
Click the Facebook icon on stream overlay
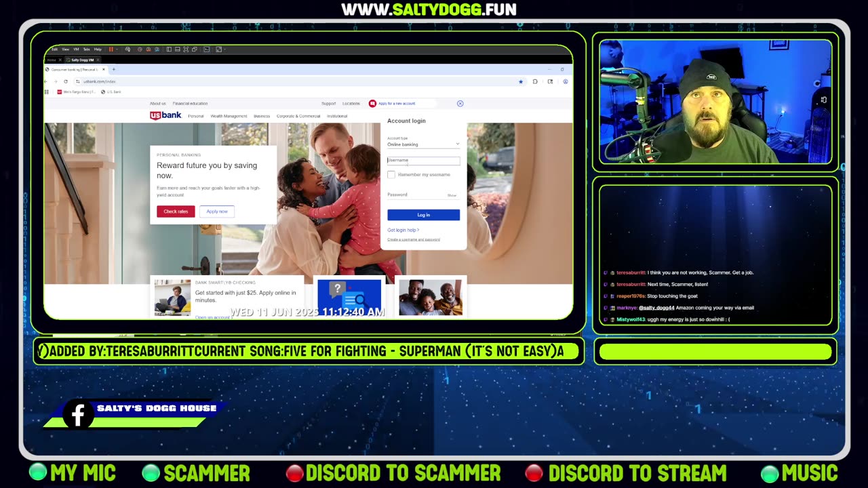pos(78,415)
